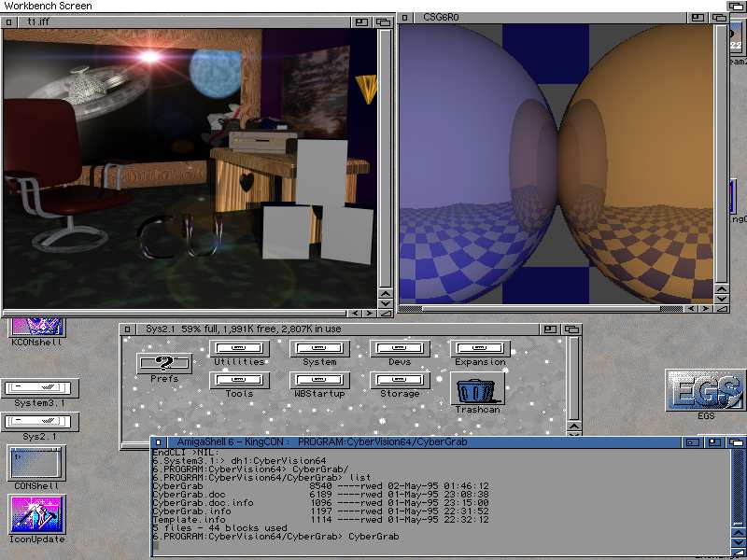
Task: Select the System3.1 disk icon
Action: 40,393
